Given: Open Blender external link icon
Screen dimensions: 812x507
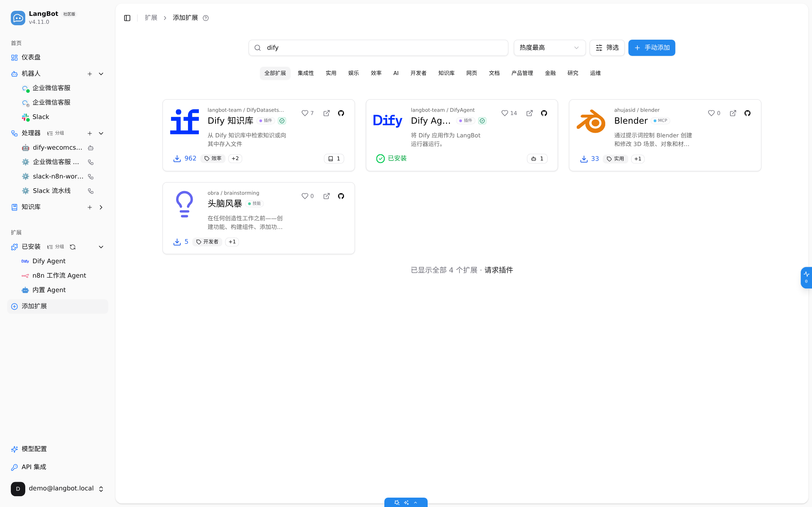Looking at the screenshot, I should 733,113.
